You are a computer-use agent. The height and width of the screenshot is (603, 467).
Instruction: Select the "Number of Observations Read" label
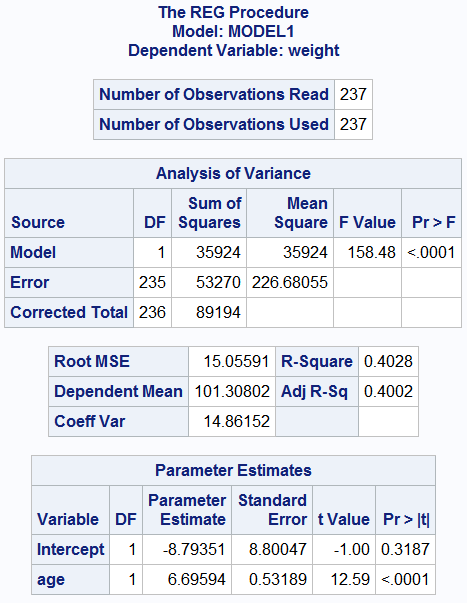click(214, 94)
